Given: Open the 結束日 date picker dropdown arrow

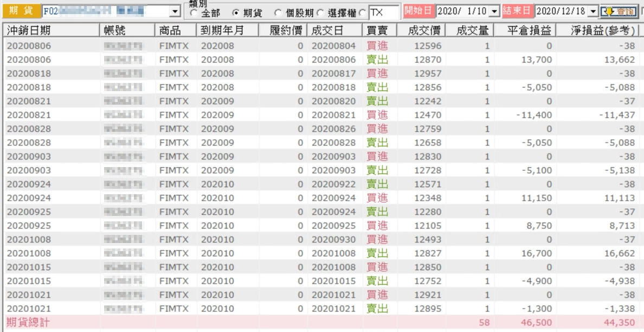Looking at the screenshot, I should point(593,11).
